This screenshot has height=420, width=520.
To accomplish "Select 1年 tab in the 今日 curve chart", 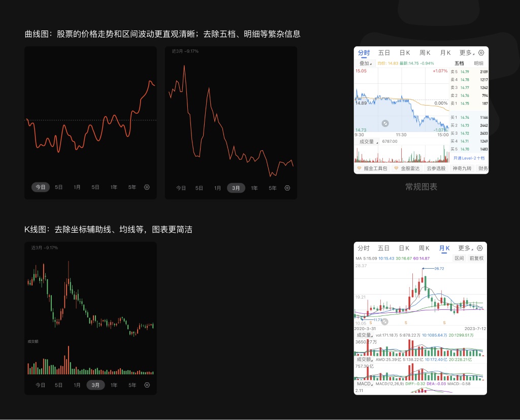I will [114, 187].
